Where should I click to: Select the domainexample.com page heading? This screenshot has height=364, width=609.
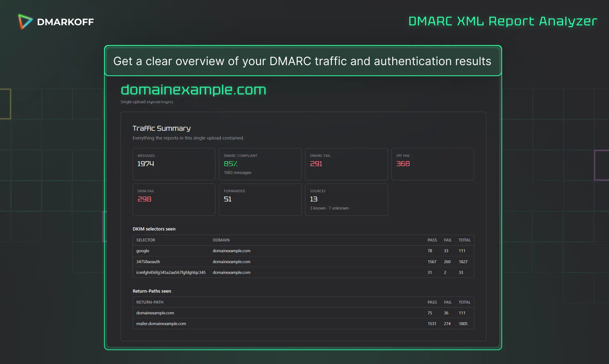point(193,90)
